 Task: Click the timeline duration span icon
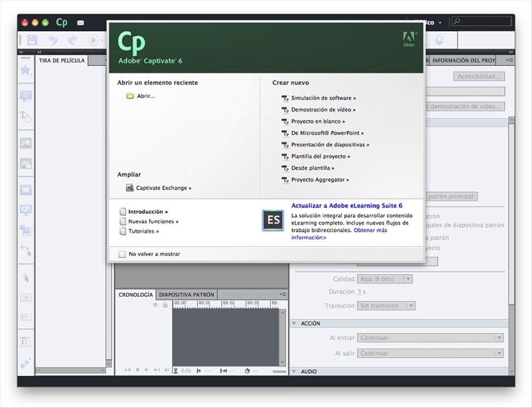(x=223, y=371)
